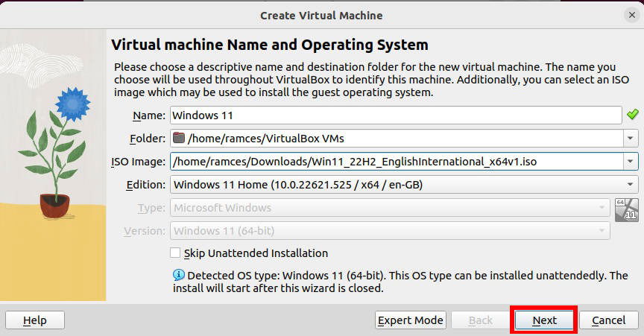Expand the Folder dropdown arrow
Viewport: 644px width, 336px height.
631,138
